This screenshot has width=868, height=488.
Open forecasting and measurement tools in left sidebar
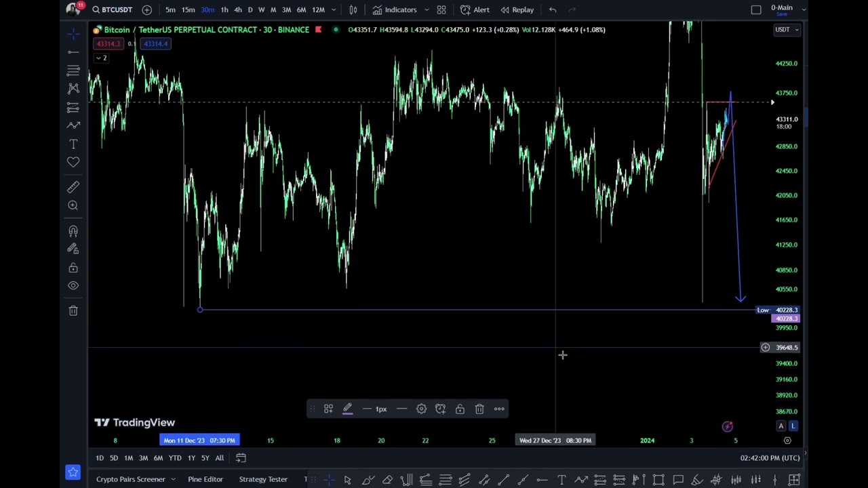[73, 107]
